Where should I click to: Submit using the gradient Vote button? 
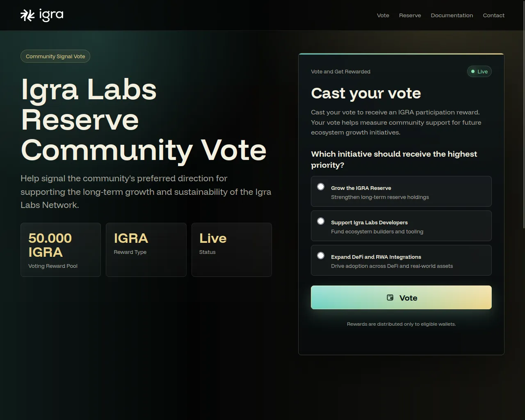(x=401, y=297)
